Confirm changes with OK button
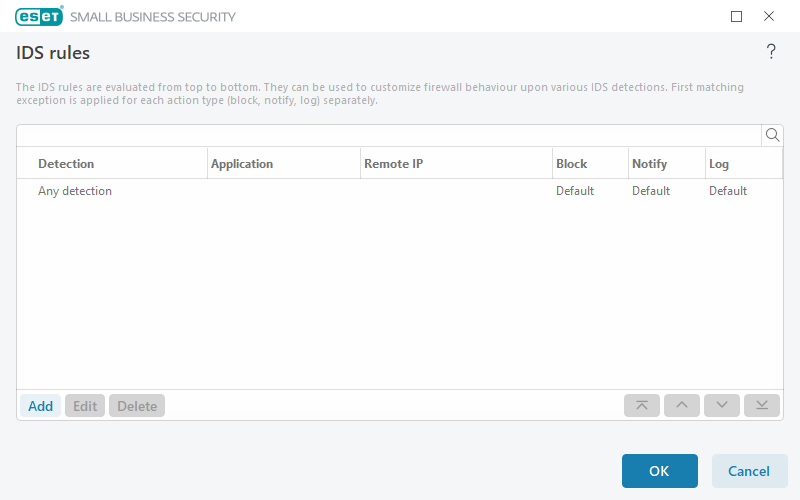The height and width of the screenshot is (500, 800). pyautogui.click(x=659, y=471)
